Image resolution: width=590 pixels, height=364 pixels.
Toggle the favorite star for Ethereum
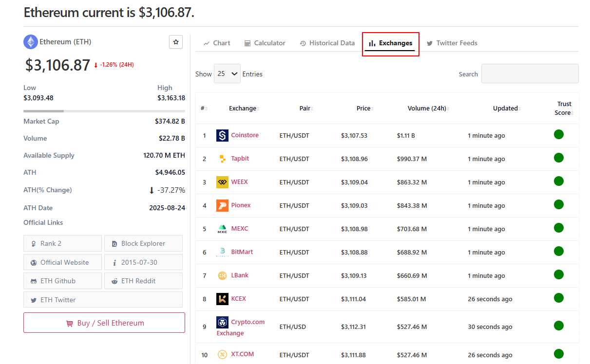(175, 42)
